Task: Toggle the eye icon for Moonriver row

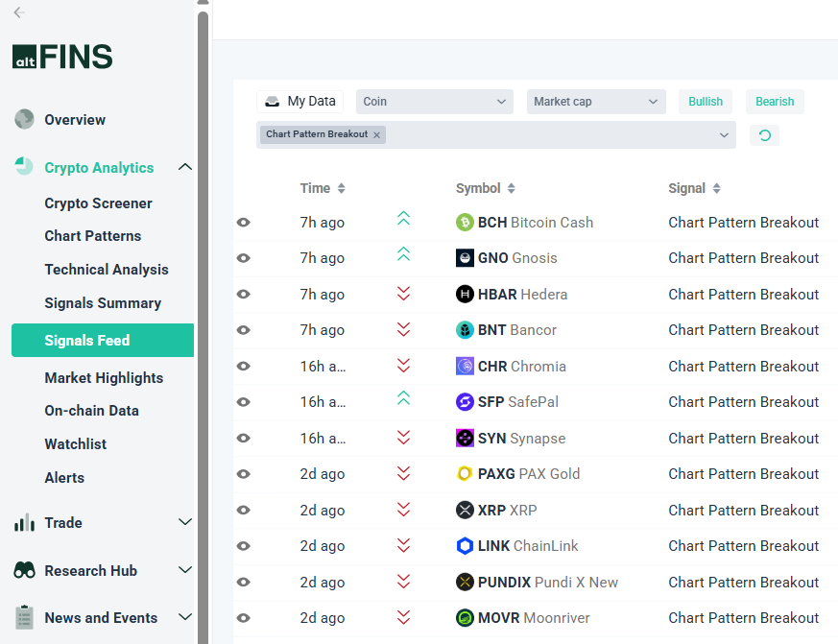Action: 244,618
